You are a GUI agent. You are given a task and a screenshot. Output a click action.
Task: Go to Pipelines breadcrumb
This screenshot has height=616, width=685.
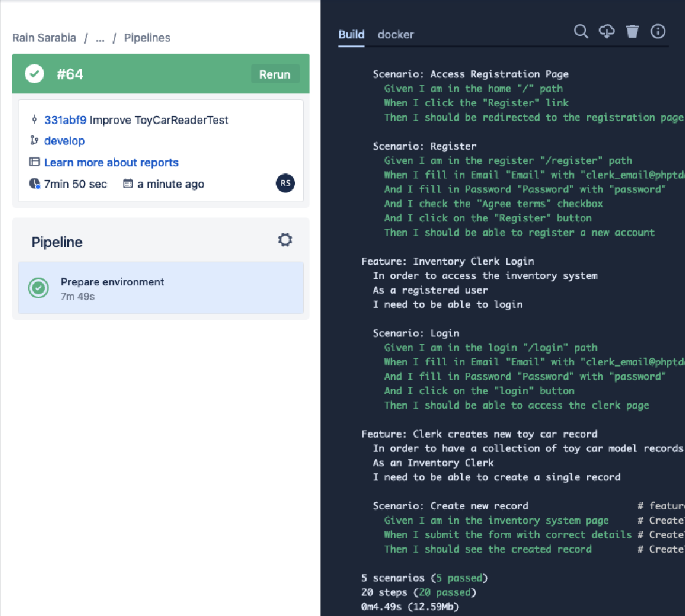pyautogui.click(x=147, y=38)
